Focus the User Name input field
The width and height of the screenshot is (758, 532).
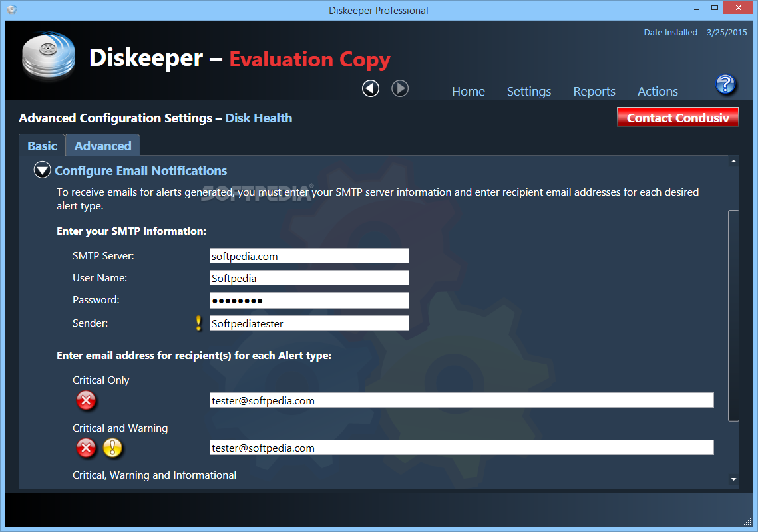pyautogui.click(x=309, y=278)
